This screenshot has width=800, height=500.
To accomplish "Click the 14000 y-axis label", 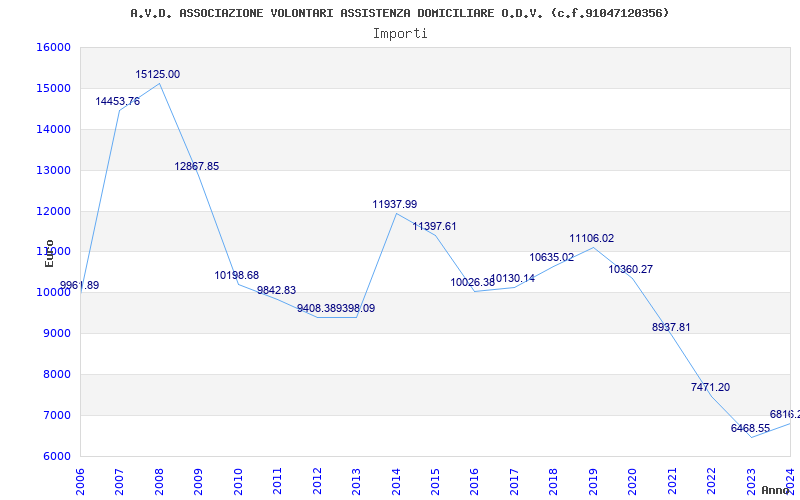I will [x=53, y=130].
